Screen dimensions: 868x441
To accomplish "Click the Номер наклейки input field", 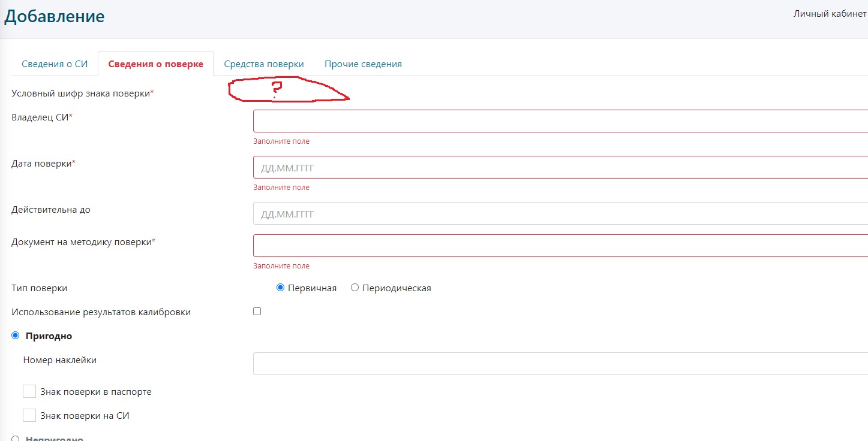I will coord(560,364).
